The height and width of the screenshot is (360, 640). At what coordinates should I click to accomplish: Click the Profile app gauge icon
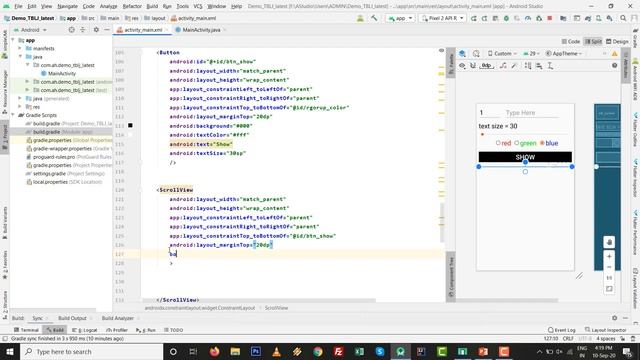click(528, 18)
